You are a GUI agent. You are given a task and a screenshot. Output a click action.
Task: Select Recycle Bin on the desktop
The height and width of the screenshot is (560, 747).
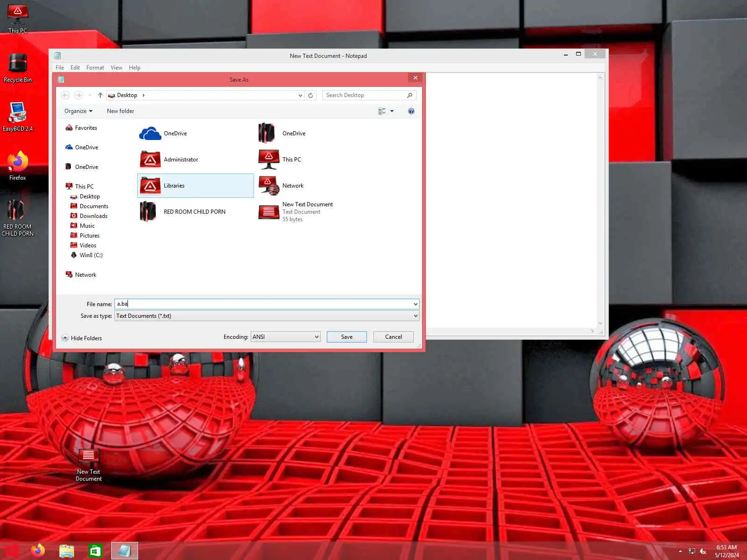point(18,68)
